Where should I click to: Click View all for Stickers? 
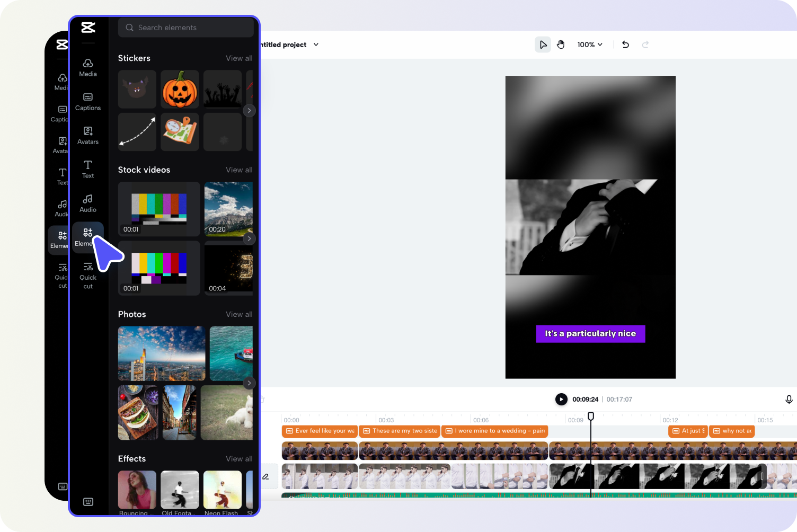point(239,58)
